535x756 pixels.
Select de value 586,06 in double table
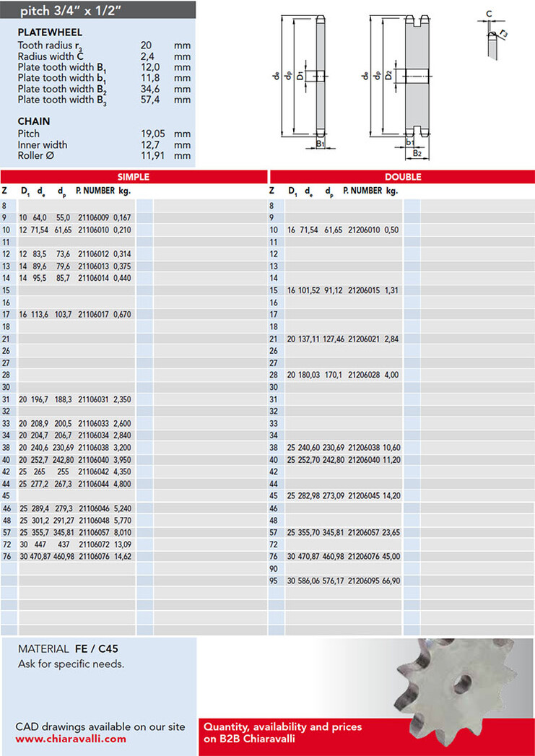point(308,581)
